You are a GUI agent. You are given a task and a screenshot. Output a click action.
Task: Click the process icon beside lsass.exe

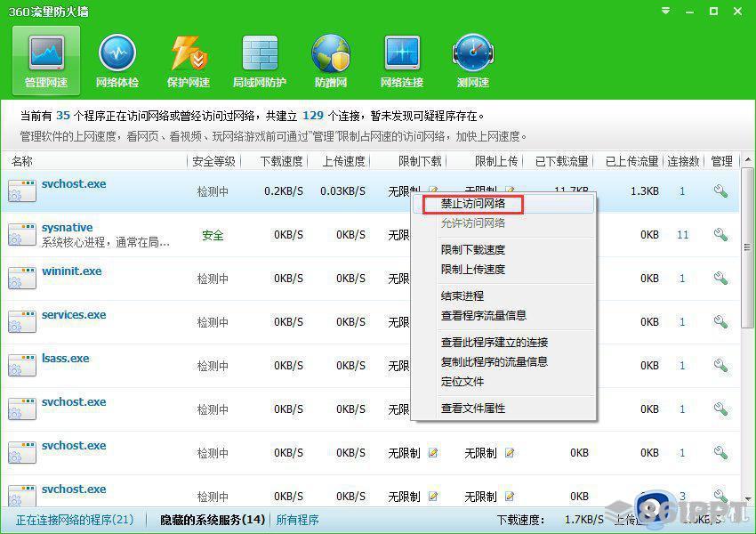point(22,365)
